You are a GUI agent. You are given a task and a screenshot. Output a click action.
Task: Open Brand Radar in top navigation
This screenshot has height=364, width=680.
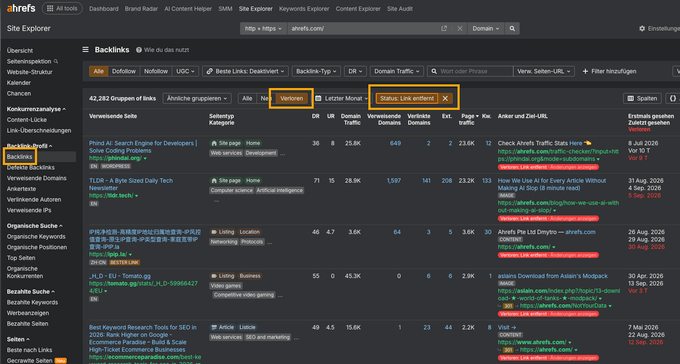[x=141, y=9]
